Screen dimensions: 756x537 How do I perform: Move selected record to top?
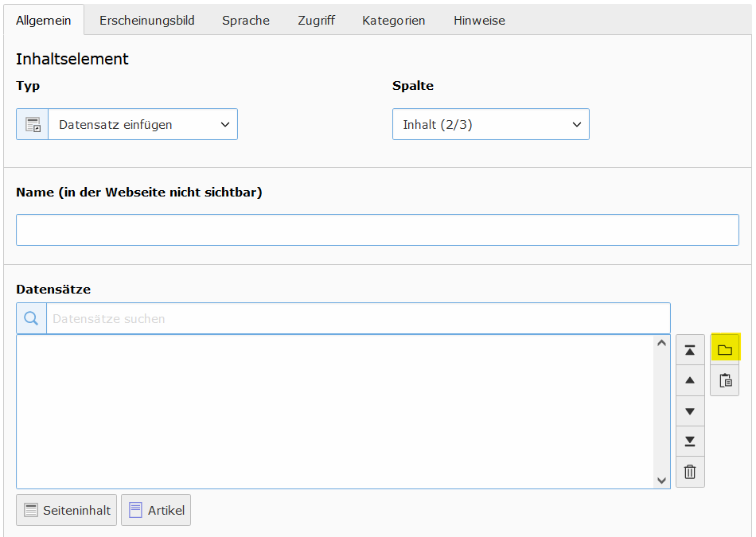point(690,350)
